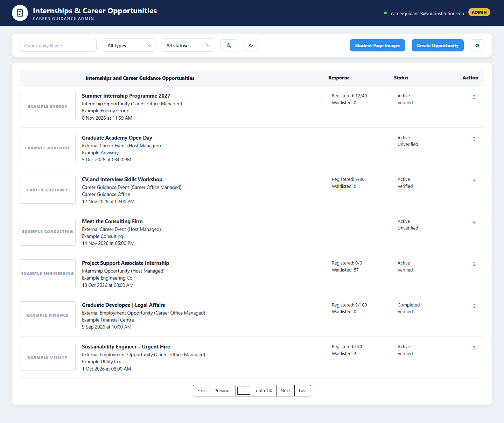The width and height of the screenshot is (504, 423).
Task: Click the magnifier search icon button
Action: [229, 45]
